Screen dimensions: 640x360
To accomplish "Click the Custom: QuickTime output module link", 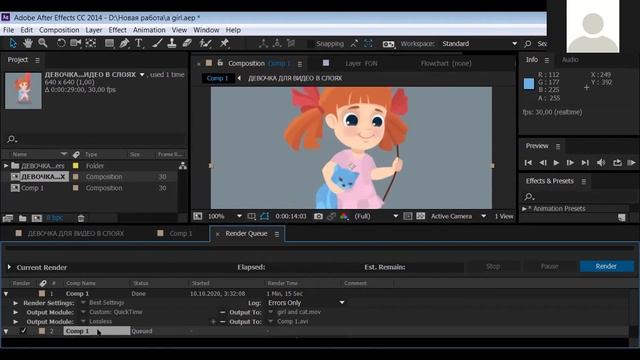I will click(x=116, y=312).
